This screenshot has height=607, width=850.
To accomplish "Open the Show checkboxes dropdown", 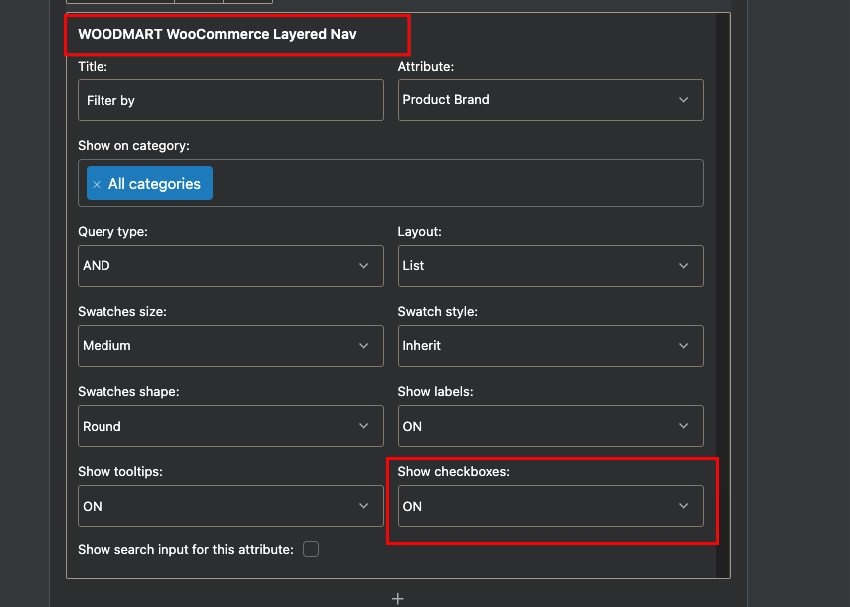I will (550, 506).
